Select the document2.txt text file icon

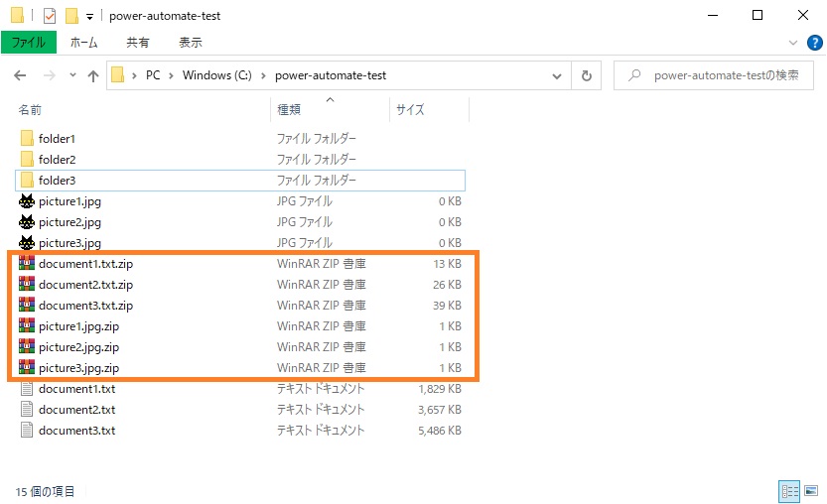(x=27, y=409)
